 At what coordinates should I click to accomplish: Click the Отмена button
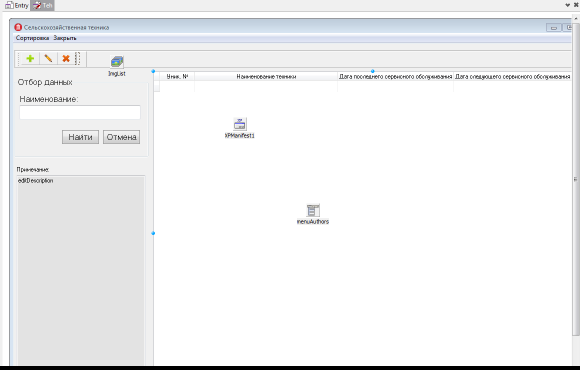[121, 137]
